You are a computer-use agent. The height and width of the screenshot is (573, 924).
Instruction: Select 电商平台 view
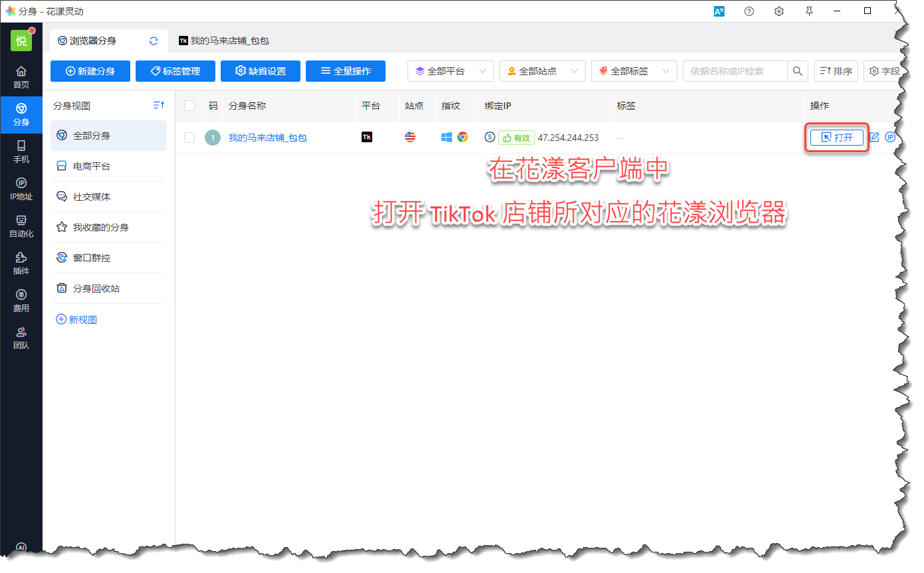pos(108,166)
